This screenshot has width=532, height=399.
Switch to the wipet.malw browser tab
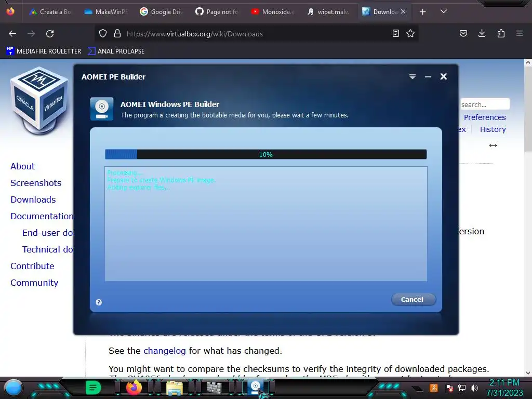click(328, 12)
